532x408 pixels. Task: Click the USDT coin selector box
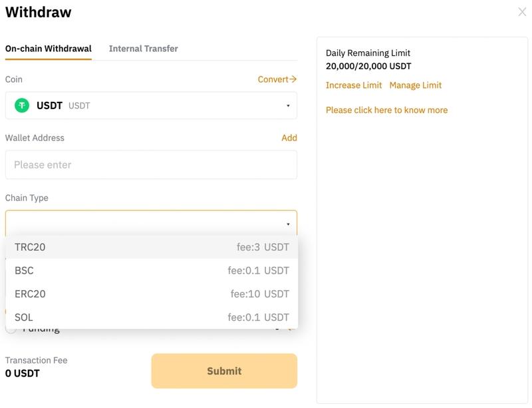point(151,105)
